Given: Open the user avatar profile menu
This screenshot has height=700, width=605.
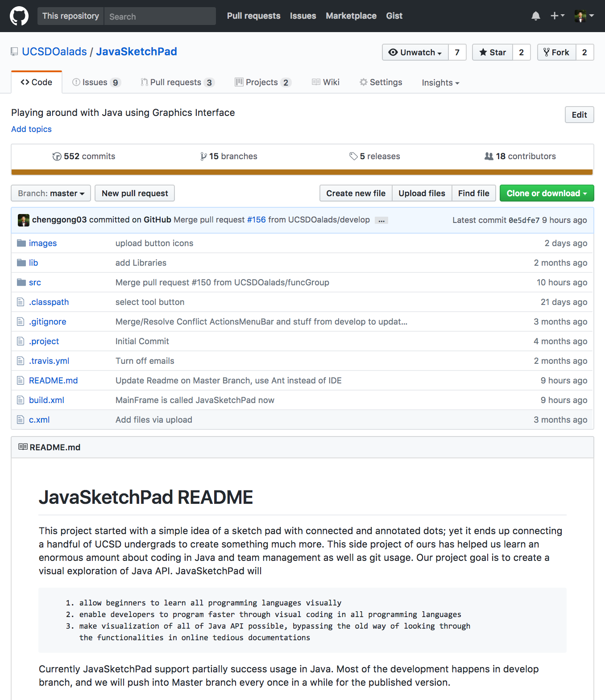Looking at the screenshot, I should click(584, 16).
